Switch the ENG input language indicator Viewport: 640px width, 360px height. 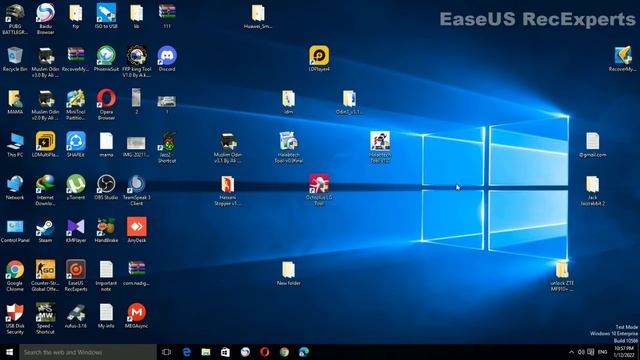tap(602, 352)
